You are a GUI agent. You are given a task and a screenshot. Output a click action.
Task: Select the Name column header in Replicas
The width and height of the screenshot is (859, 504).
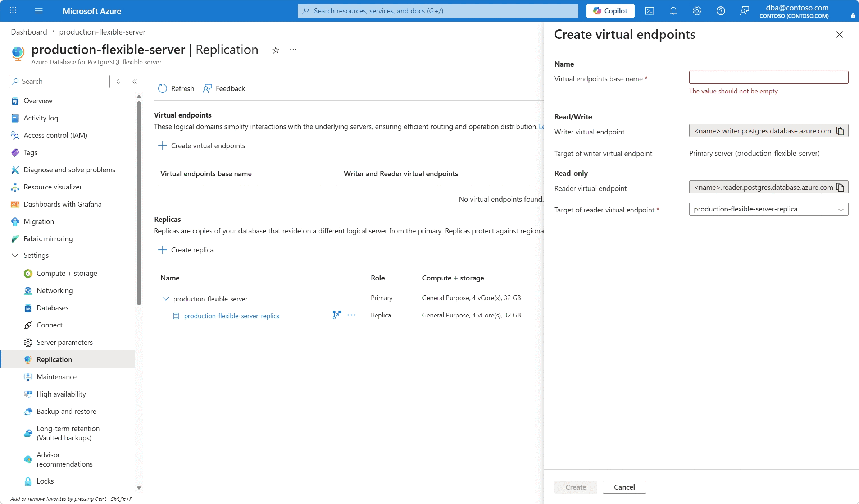point(170,278)
